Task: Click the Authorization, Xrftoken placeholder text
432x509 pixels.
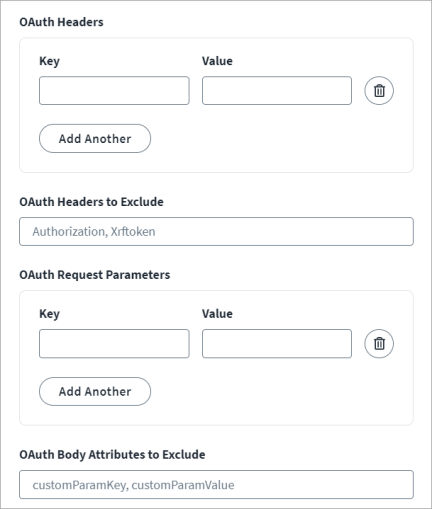Action: pos(94,232)
